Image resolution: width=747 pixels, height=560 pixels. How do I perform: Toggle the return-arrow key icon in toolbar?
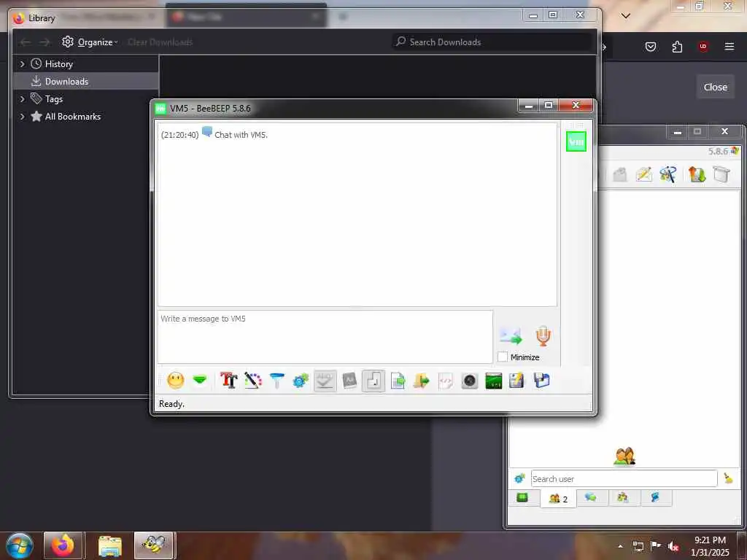click(373, 381)
